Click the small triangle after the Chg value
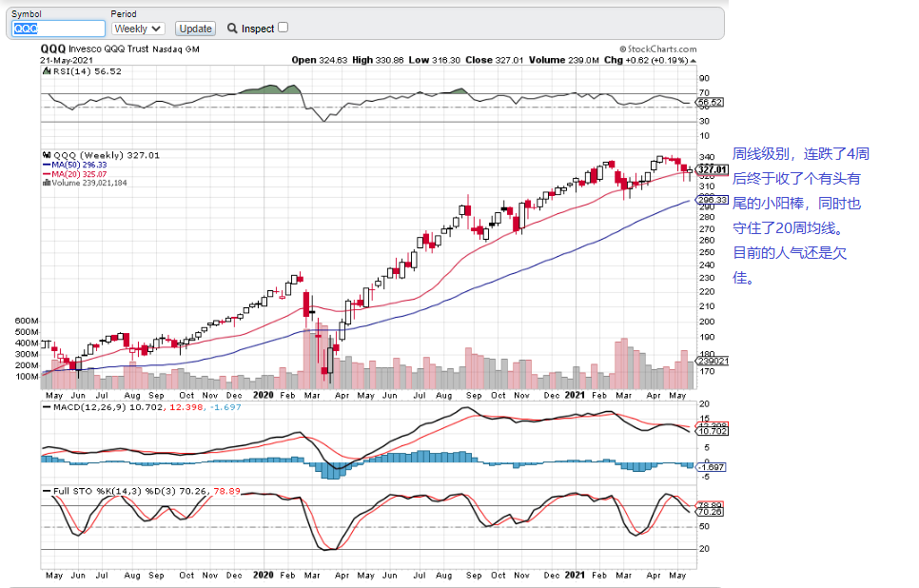 694,60
